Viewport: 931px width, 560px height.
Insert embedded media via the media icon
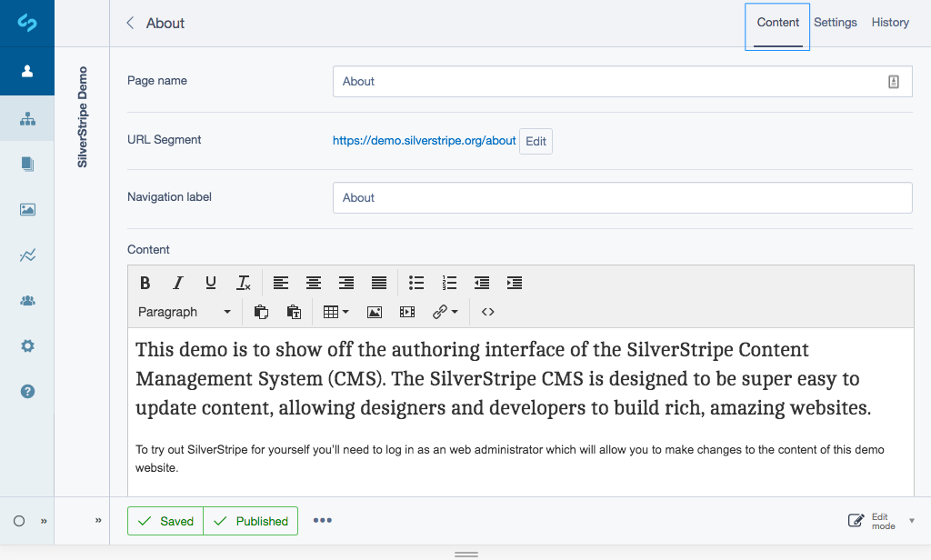[x=407, y=312]
